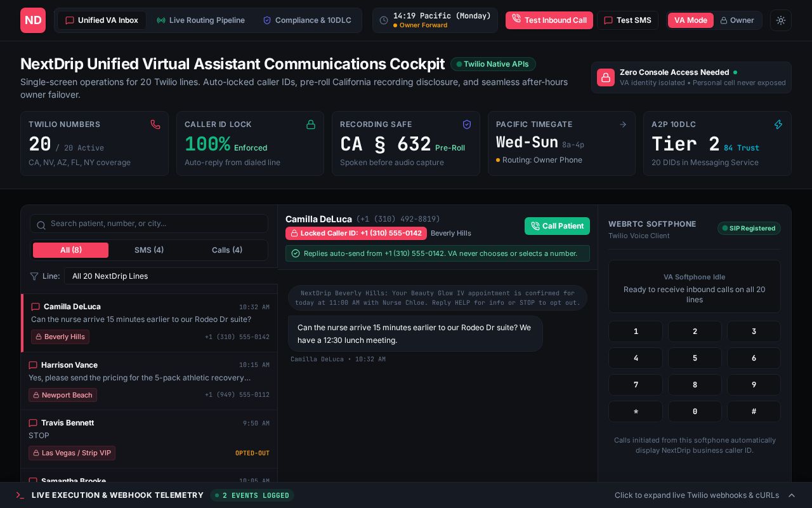This screenshot has width=812, height=508.
Task: Dial 7 on the softphone keypad
Action: pyautogui.click(x=636, y=385)
